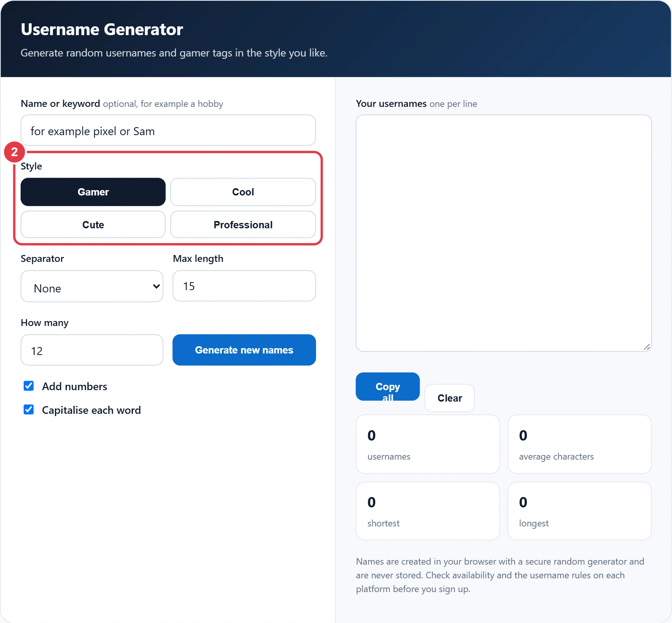Image resolution: width=672 pixels, height=623 pixels.
Task: Select the Gamer style button
Action: pyautogui.click(x=93, y=192)
